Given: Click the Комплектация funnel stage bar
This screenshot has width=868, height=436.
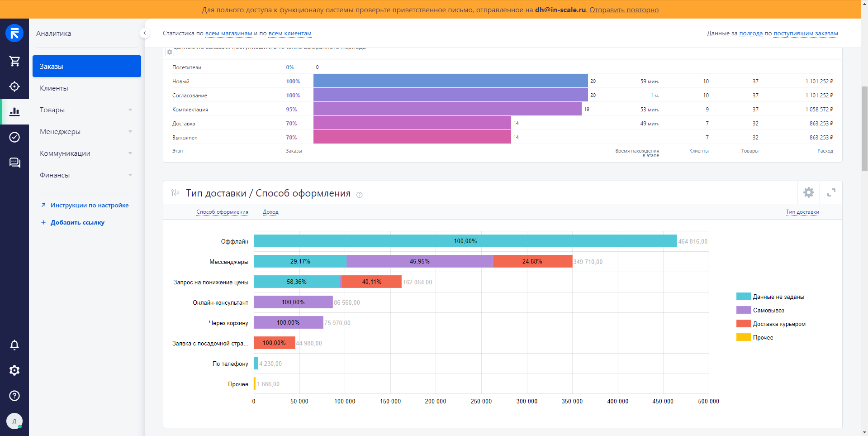Looking at the screenshot, I should tap(447, 109).
